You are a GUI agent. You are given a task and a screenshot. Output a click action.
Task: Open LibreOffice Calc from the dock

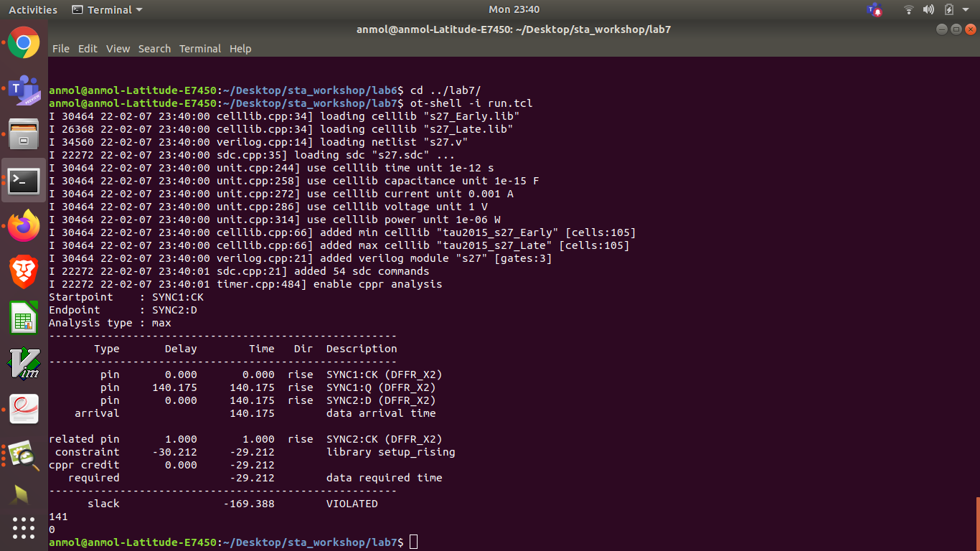point(24,318)
